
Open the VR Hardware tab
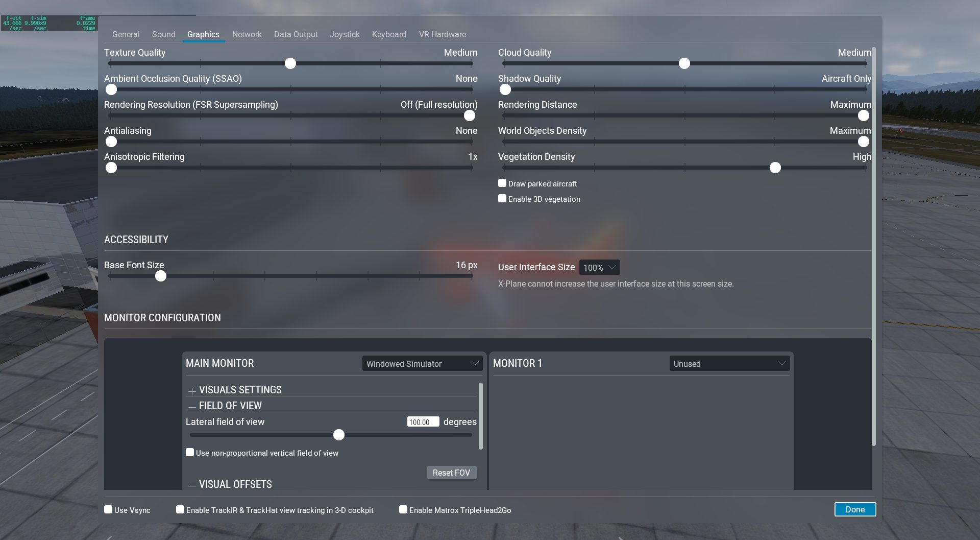click(x=442, y=35)
